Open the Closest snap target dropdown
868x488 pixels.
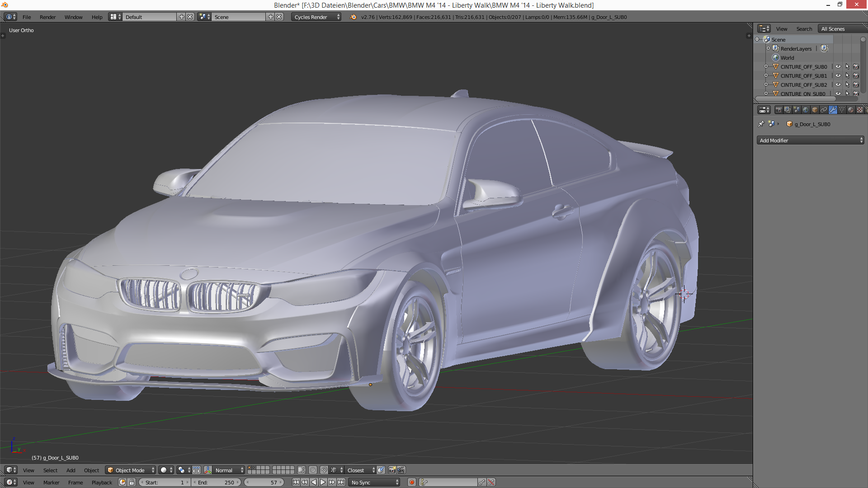coord(360,470)
